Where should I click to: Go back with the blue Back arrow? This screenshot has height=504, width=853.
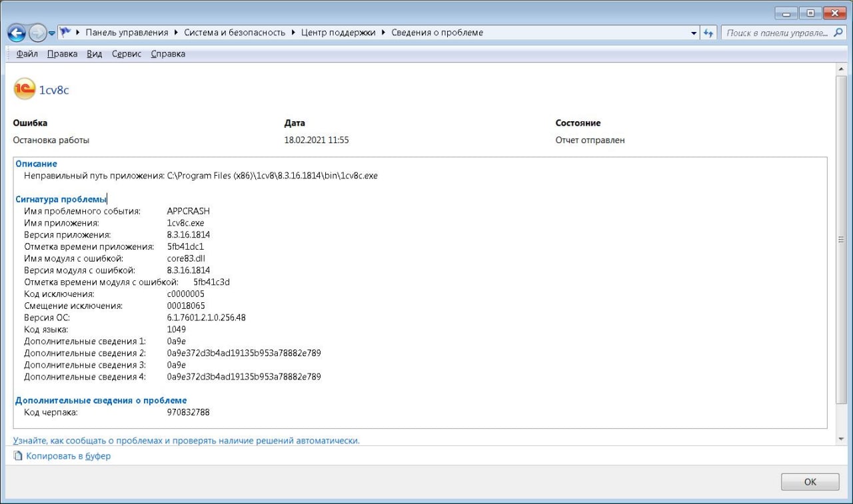click(17, 33)
